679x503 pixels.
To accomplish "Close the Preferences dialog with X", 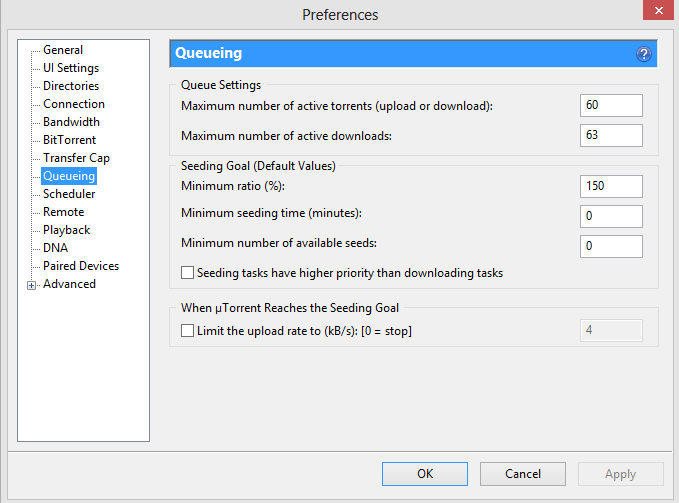I will point(658,10).
